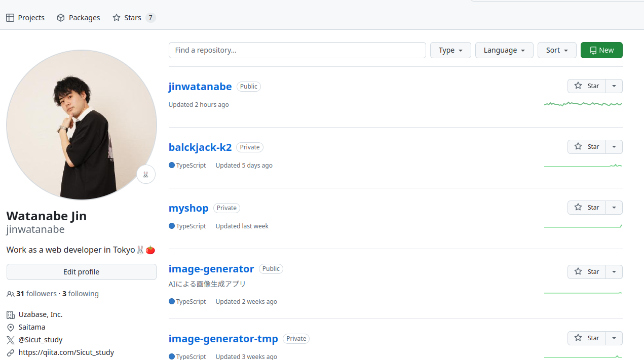Click the Saitama location text
644x360 pixels.
(x=32, y=327)
